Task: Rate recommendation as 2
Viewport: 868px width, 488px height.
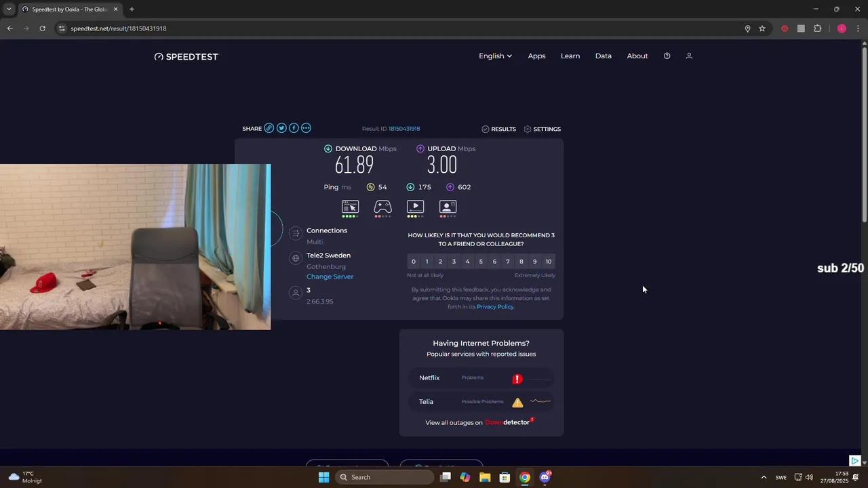Action: click(440, 262)
